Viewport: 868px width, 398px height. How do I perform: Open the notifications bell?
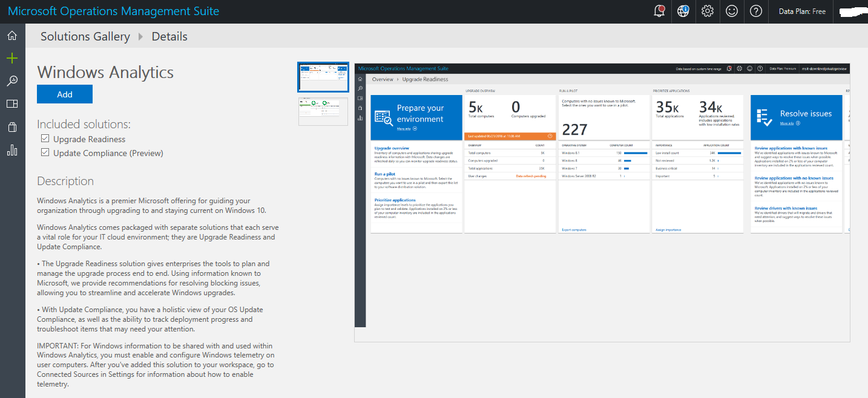[x=659, y=11]
